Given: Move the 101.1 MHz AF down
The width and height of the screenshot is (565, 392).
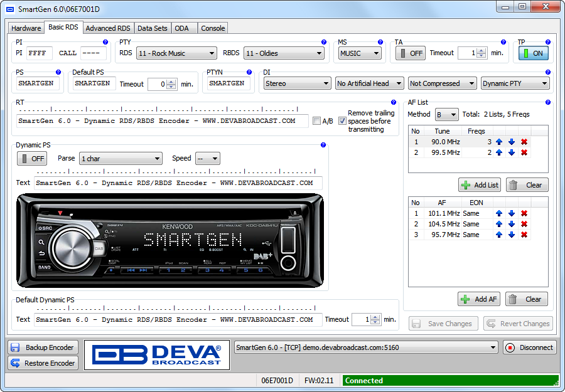Looking at the screenshot, I should pos(512,213).
